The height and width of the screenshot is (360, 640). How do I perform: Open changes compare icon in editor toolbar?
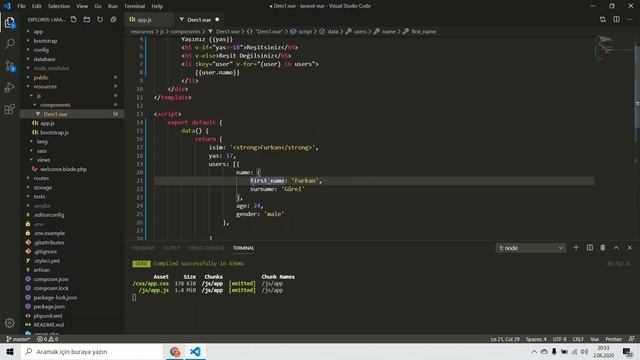(603, 19)
